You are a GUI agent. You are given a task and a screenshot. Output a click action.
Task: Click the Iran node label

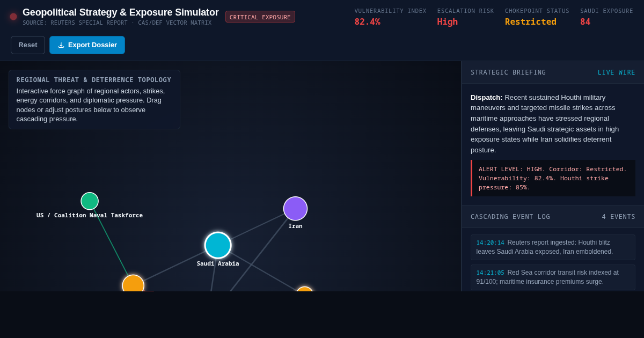pos(295,226)
